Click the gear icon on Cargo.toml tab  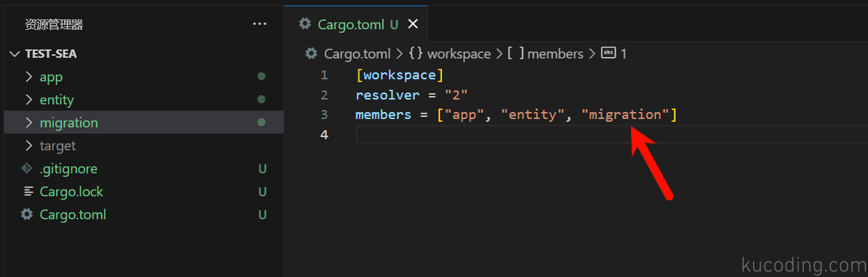tap(305, 24)
